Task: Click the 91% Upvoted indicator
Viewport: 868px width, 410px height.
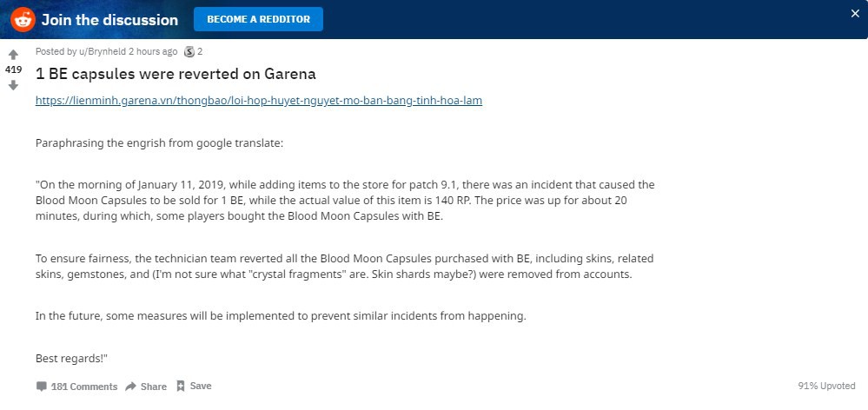Action: pyautogui.click(x=826, y=386)
